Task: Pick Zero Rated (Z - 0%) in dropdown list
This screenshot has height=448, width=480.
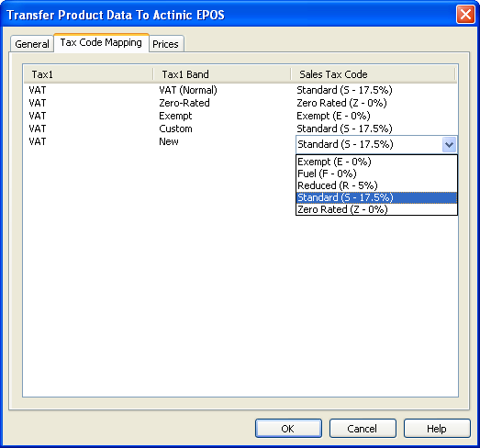Action: (376, 209)
